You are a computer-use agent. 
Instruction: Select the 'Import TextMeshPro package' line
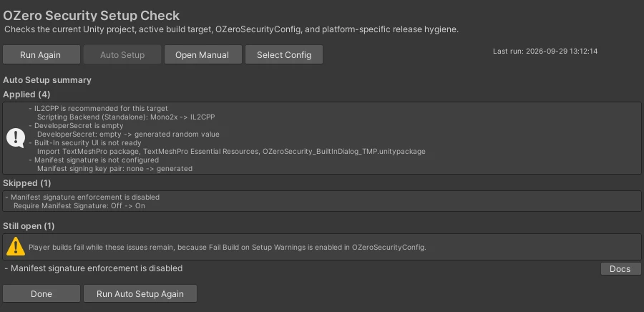click(x=231, y=152)
